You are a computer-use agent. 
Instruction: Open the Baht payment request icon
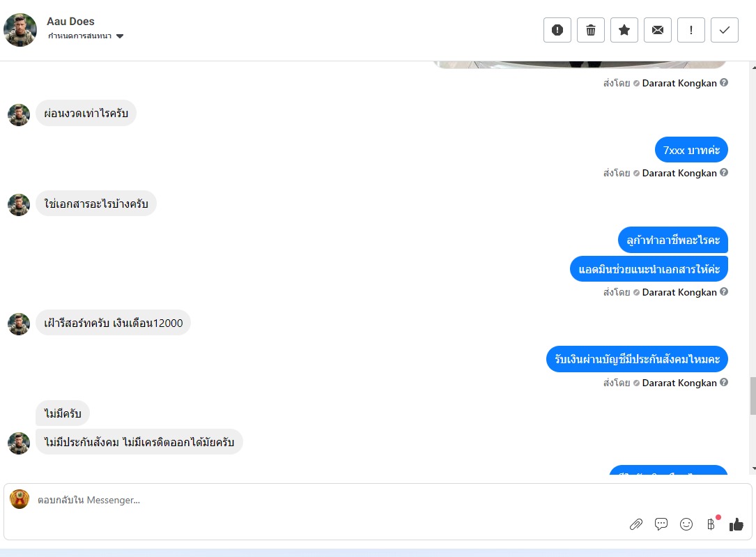click(711, 524)
